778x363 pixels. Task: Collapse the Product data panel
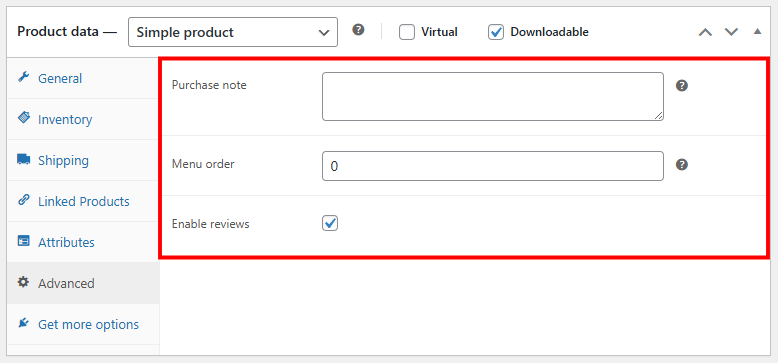(x=757, y=31)
